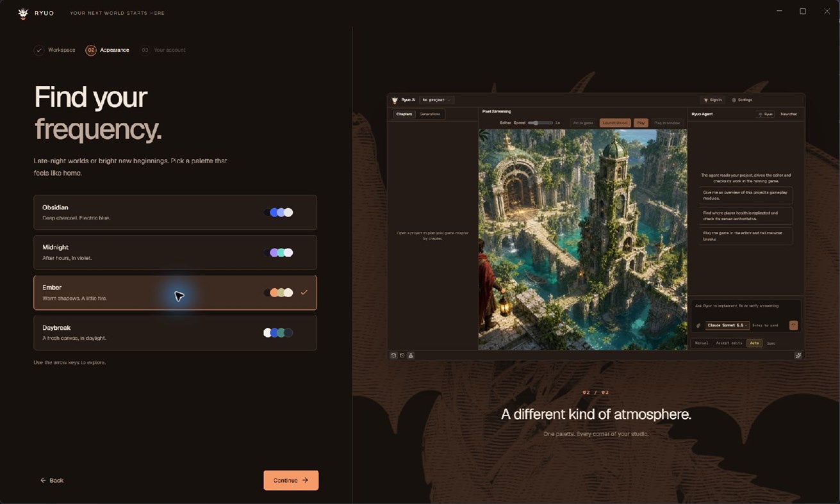
Task: Click 'Use the arrow keys to explore.' hint
Action: click(x=70, y=362)
